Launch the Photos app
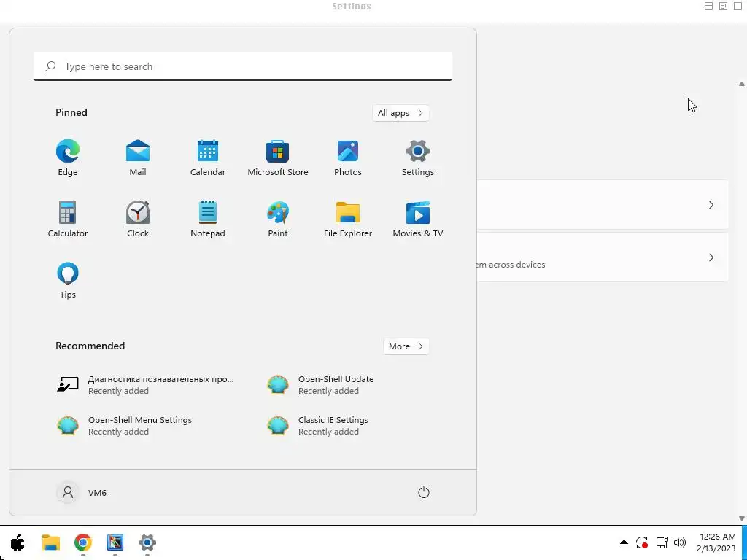 (348, 158)
